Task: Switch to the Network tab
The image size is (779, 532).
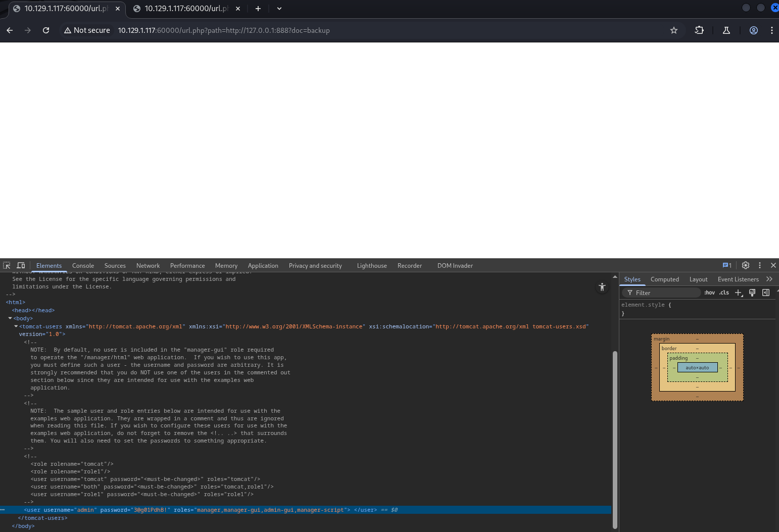Action: point(148,266)
